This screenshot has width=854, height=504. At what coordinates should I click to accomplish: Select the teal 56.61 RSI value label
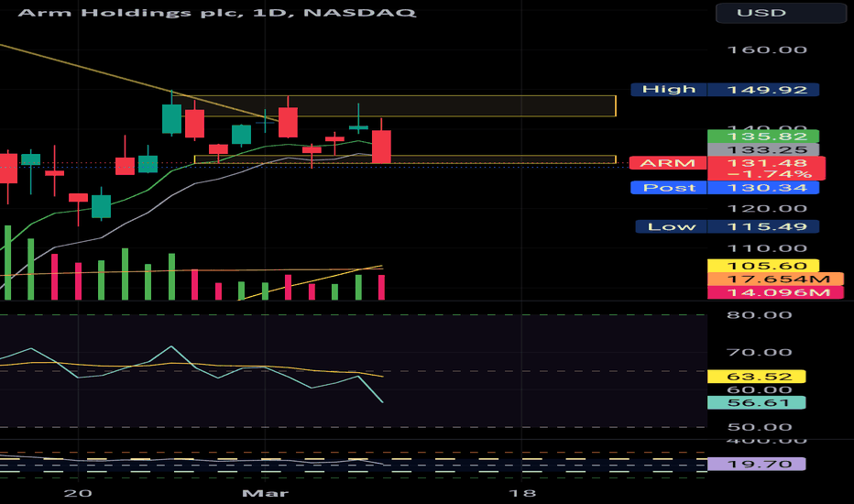(x=757, y=402)
